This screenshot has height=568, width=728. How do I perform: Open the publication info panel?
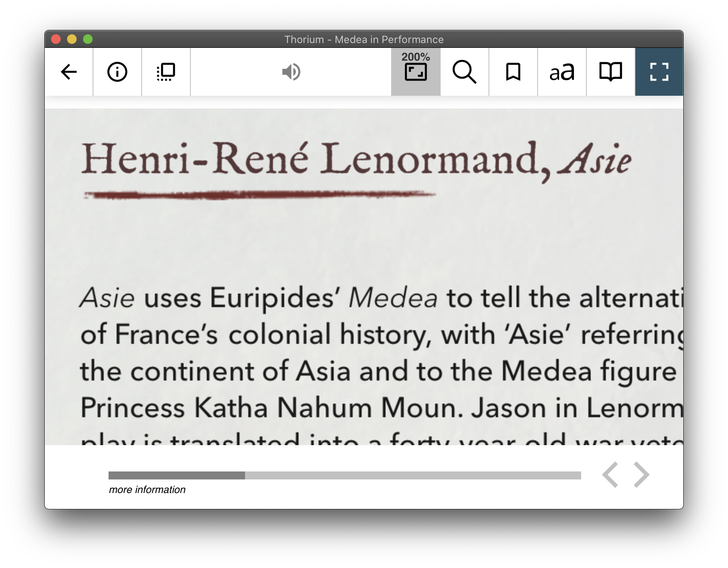point(117,72)
